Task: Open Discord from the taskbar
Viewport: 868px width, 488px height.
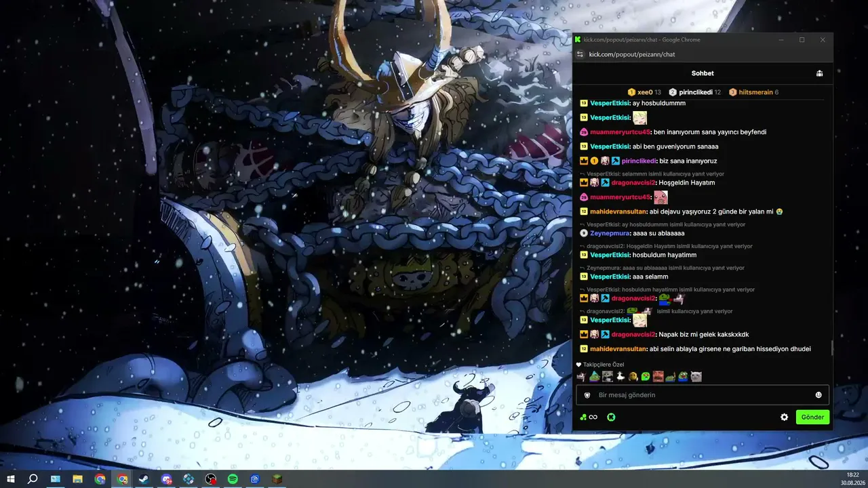Action: tap(167, 479)
